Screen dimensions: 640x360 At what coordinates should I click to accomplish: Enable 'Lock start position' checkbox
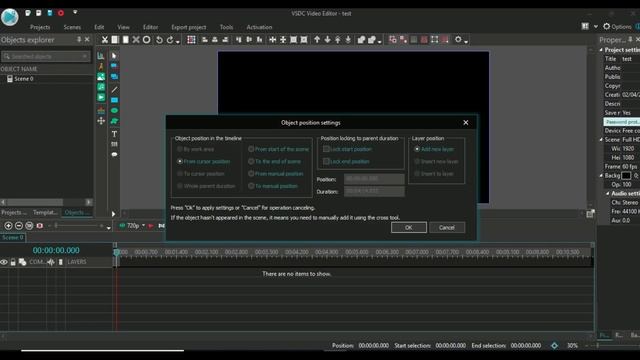[x=326, y=149]
